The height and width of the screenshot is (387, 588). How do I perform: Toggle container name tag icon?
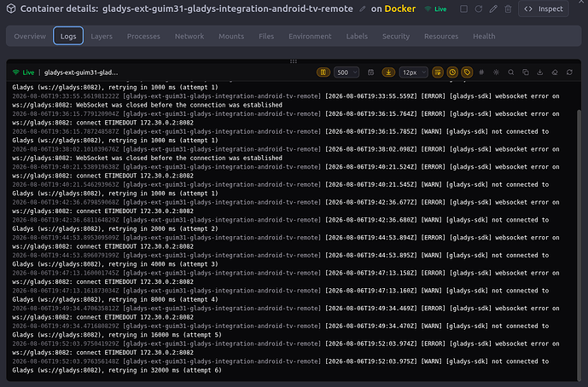coord(467,72)
